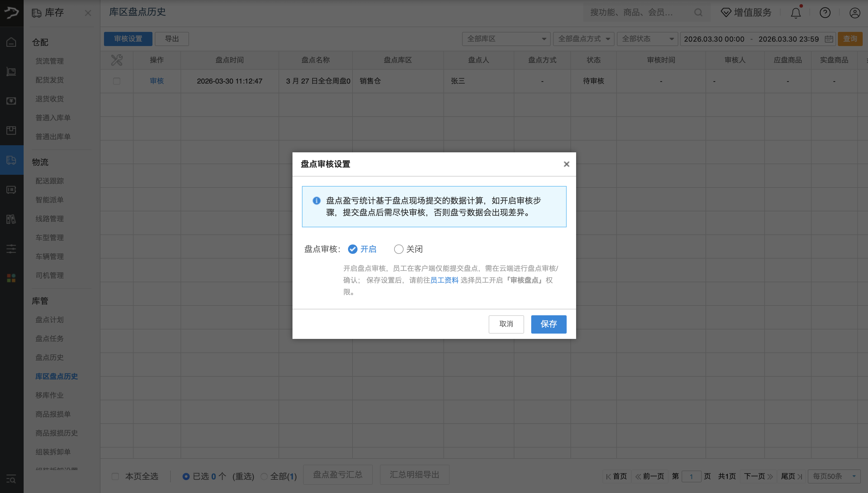
Task: Open the help question mark icon
Action: click(825, 13)
